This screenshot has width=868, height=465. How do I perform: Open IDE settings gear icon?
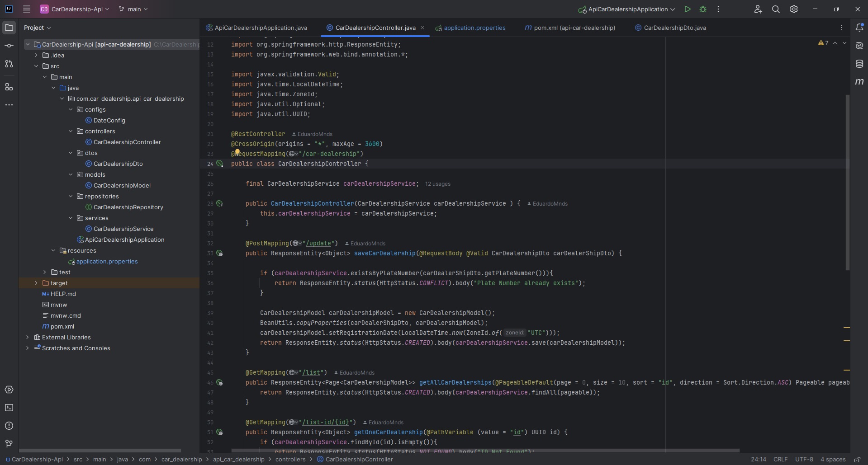coord(794,9)
